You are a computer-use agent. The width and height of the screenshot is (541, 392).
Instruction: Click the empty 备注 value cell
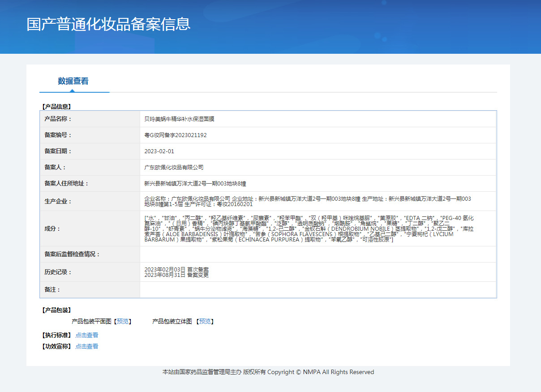318,290
